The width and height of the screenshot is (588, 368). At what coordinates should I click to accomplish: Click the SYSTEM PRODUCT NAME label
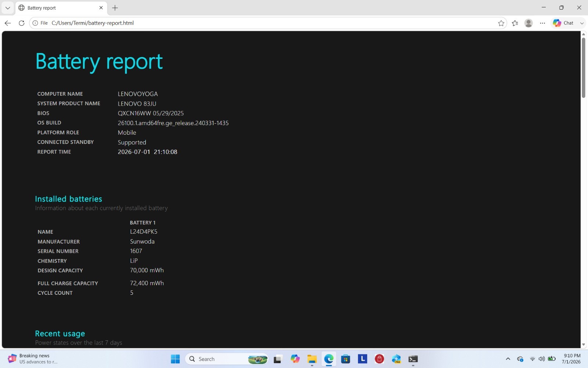(69, 103)
